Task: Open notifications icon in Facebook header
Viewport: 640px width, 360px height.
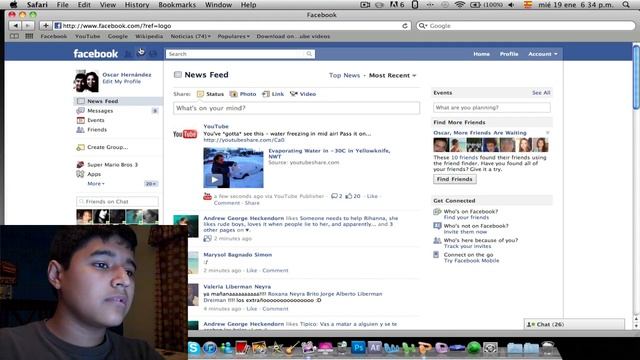Action: click(153, 53)
